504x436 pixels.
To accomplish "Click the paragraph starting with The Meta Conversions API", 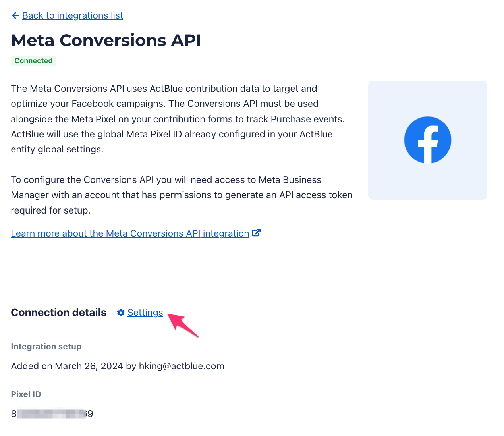I will click(178, 119).
